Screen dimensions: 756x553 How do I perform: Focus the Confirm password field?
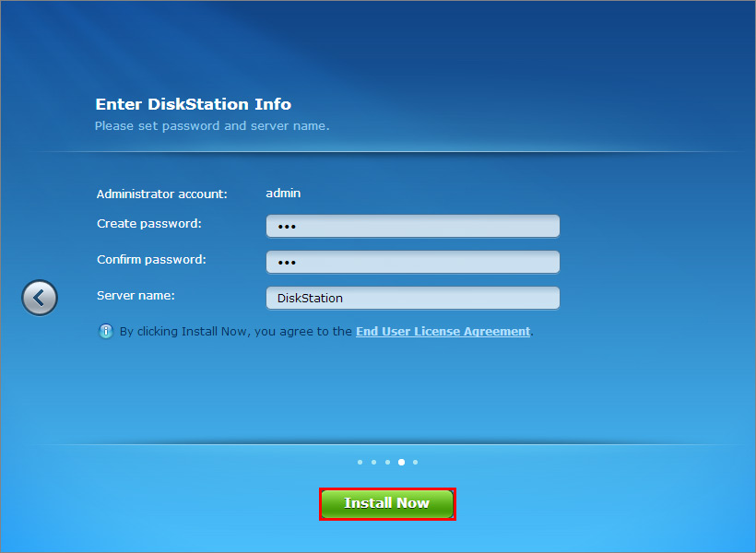[x=413, y=263]
